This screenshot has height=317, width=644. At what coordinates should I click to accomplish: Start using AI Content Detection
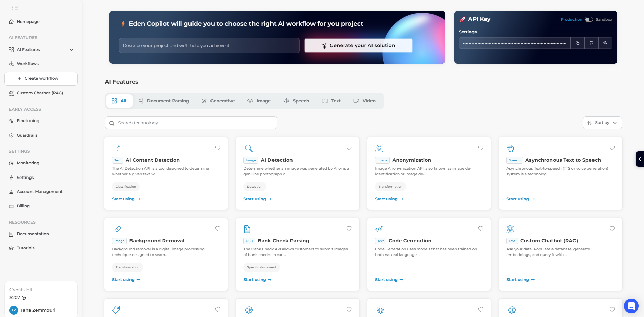coord(126,199)
